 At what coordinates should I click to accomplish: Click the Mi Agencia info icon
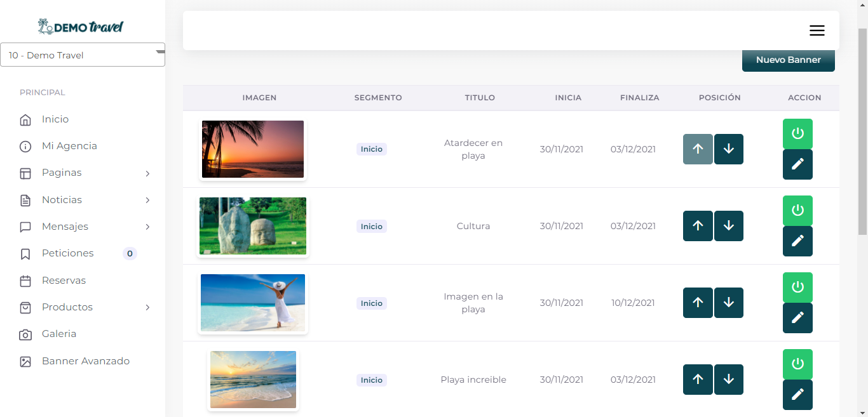[x=25, y=147]
